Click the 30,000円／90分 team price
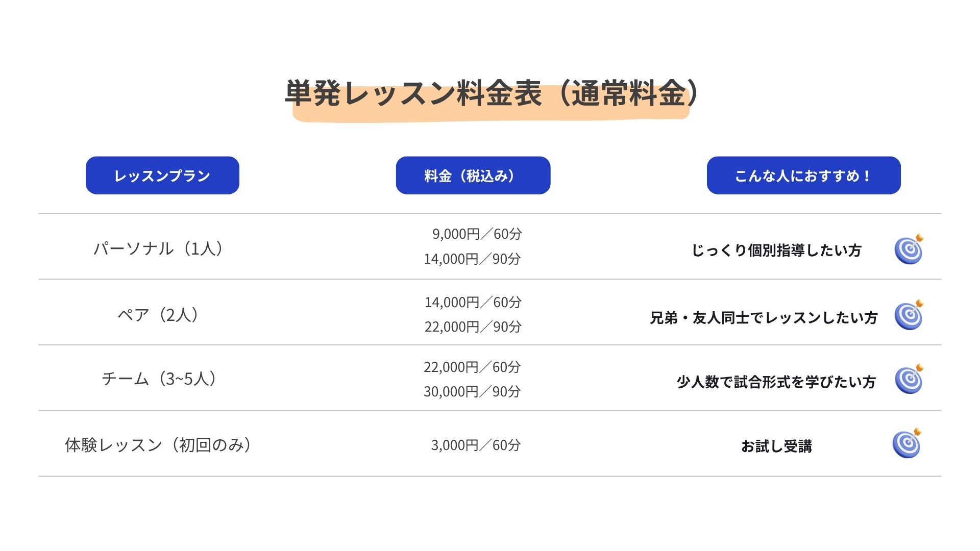Screen dimensions: 980x551 coord(472,392)
